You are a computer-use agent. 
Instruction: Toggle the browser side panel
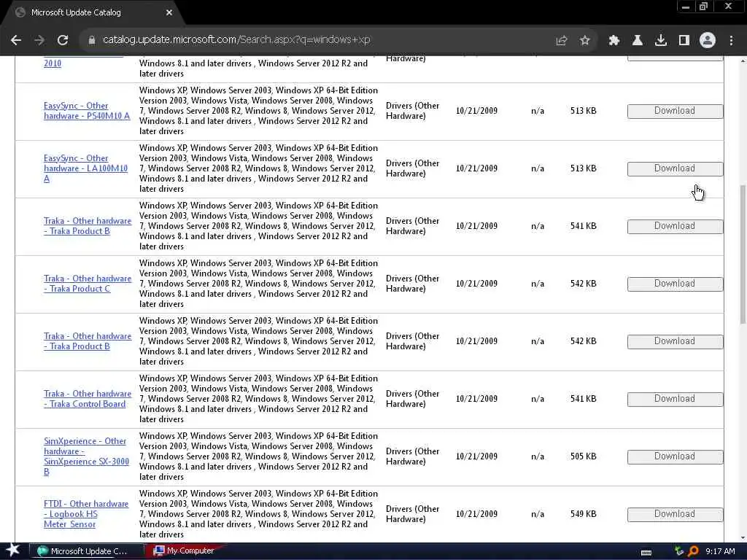pos(684,41)
